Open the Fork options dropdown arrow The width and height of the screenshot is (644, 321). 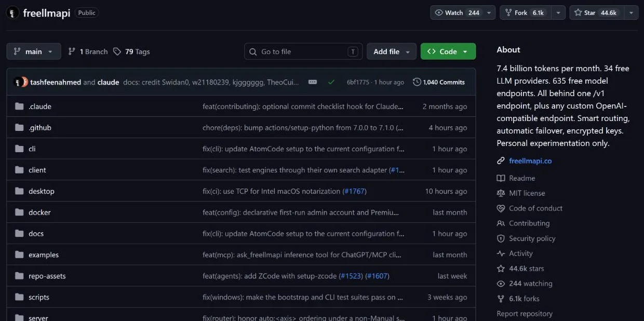(x=558, y=13)
